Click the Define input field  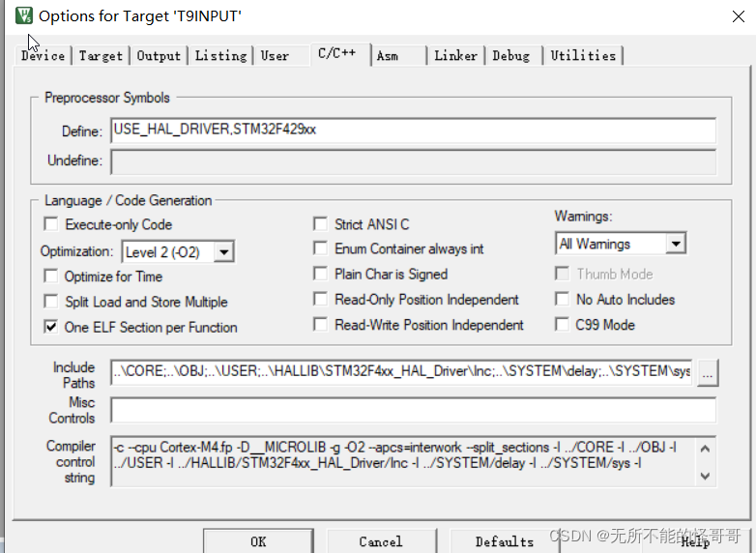tap(413, 131)
